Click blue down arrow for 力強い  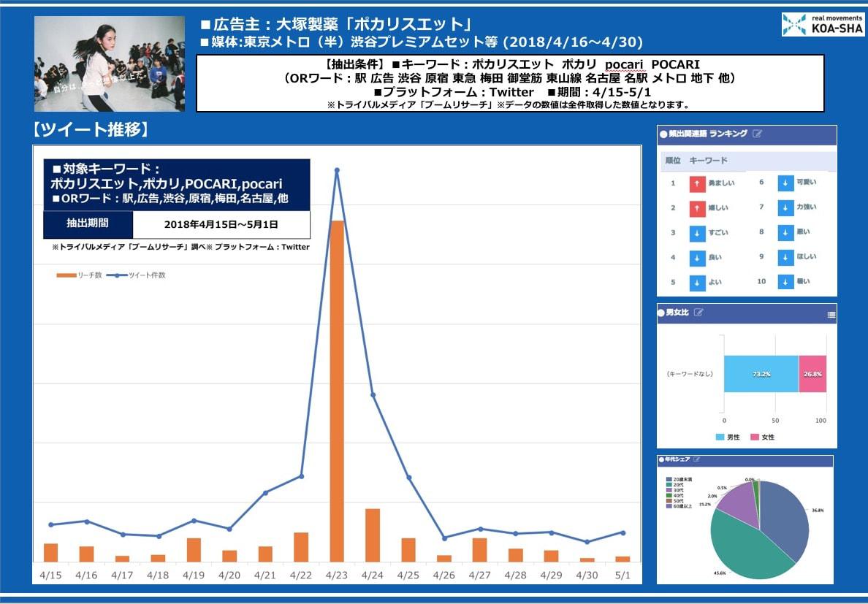click(x=785, y=208)
